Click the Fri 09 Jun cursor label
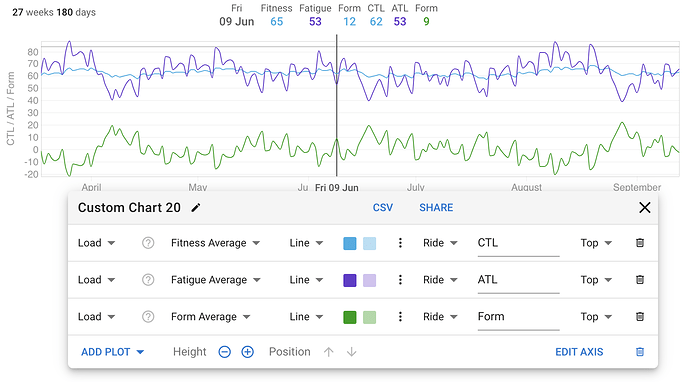Viewport: 690px width, 382px height. click(x=337, y=187)
